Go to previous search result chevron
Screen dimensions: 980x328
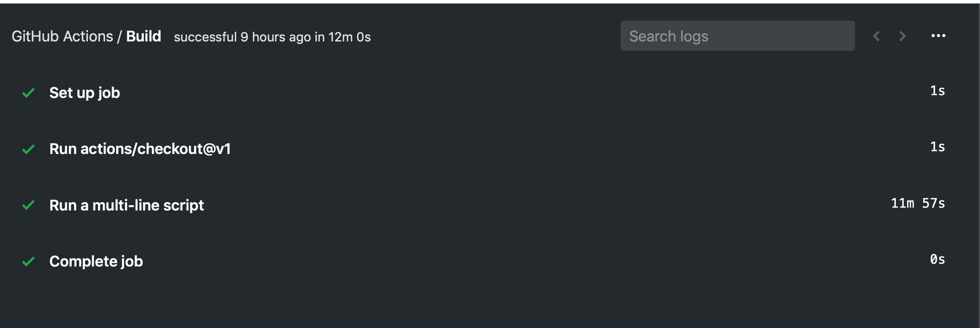click(877, 36)
